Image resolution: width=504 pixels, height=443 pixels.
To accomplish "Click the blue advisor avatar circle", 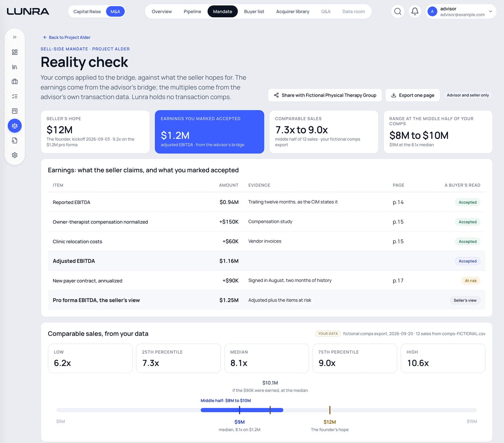I will point(432,11).
